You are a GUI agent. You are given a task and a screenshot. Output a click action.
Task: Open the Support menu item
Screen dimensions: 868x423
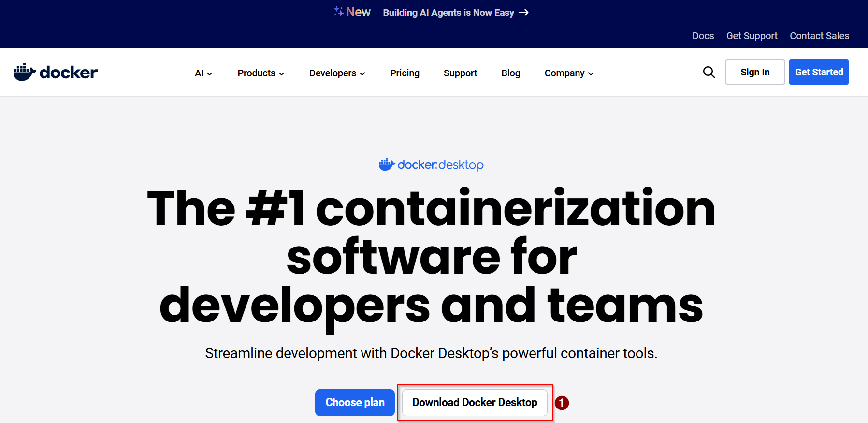[460, 73]
